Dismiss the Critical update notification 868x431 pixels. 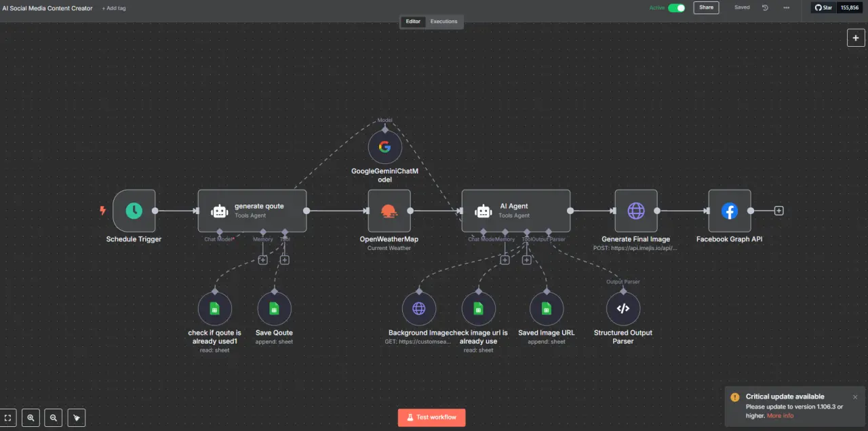click(855, 397)
